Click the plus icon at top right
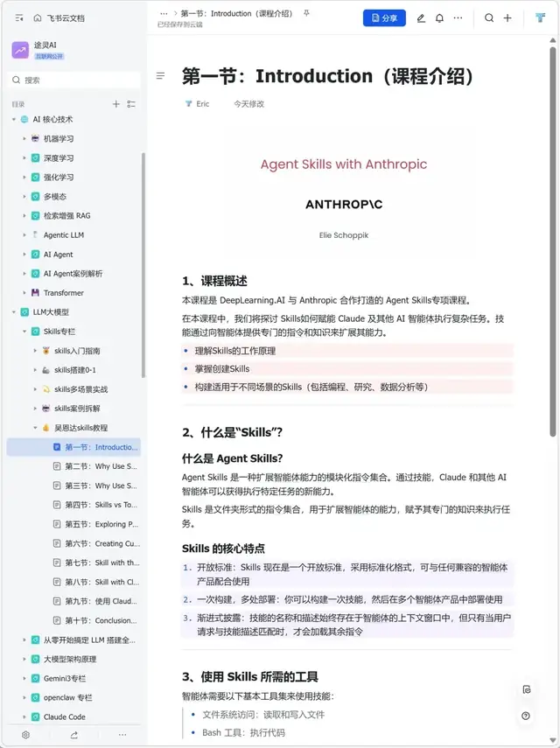This screenshot has height=748, width=560. (x=507, y=18)
